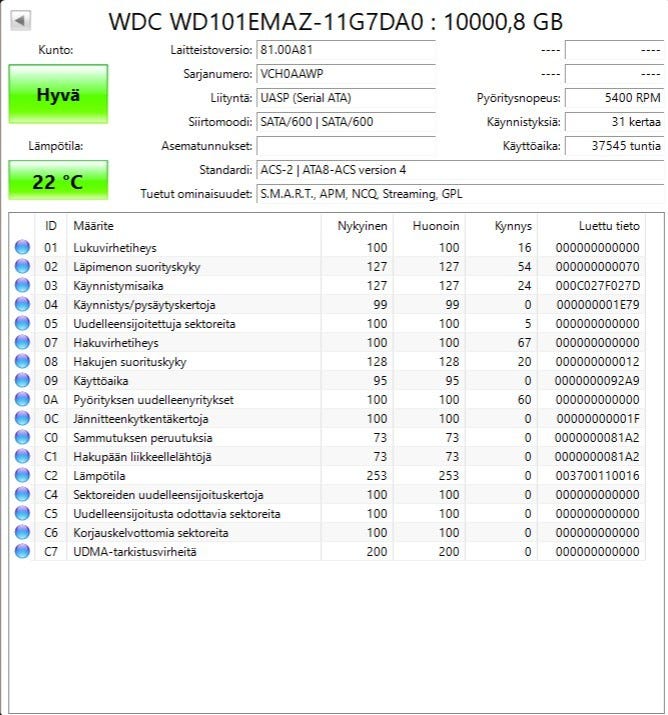The image size is (668, 715).
Task: Select the Jännitteenkytkentäkertoja attribute name
Action: pos(141,419)
